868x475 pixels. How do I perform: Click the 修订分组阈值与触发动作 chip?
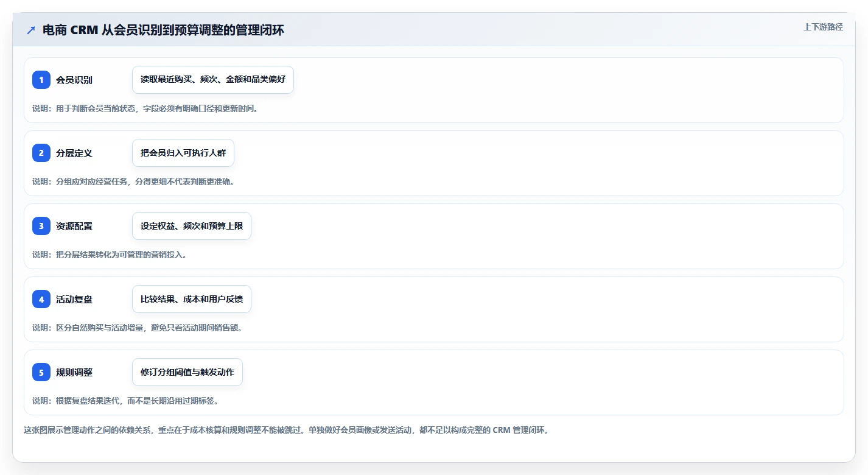pyautogui.click(x=187, y=372)
